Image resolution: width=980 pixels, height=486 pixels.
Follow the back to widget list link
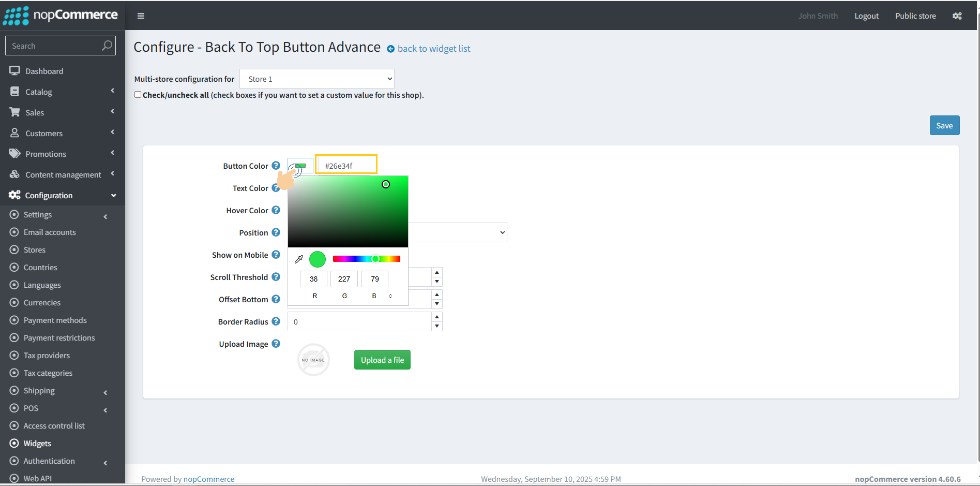click(433, 49)
